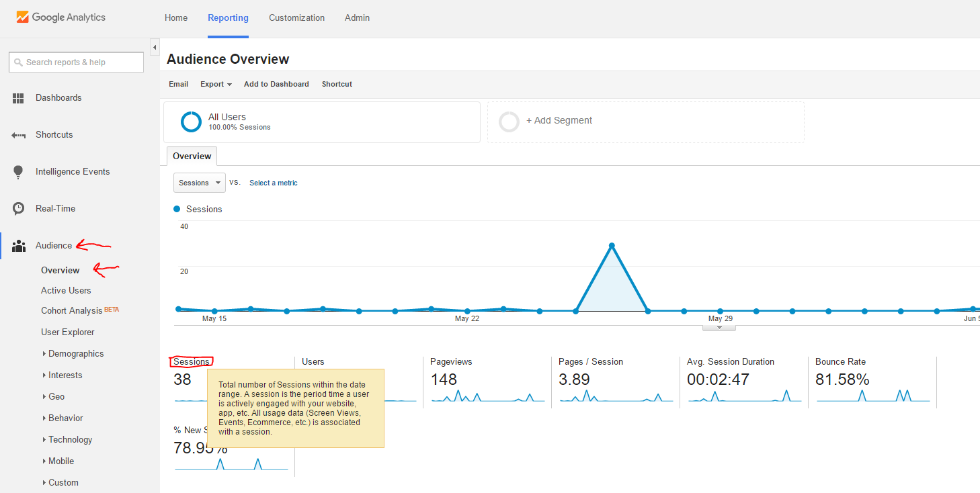Open the Export dropdown
Image resolution: width=980 pixels, height=493 pixels.
[215, 84]
